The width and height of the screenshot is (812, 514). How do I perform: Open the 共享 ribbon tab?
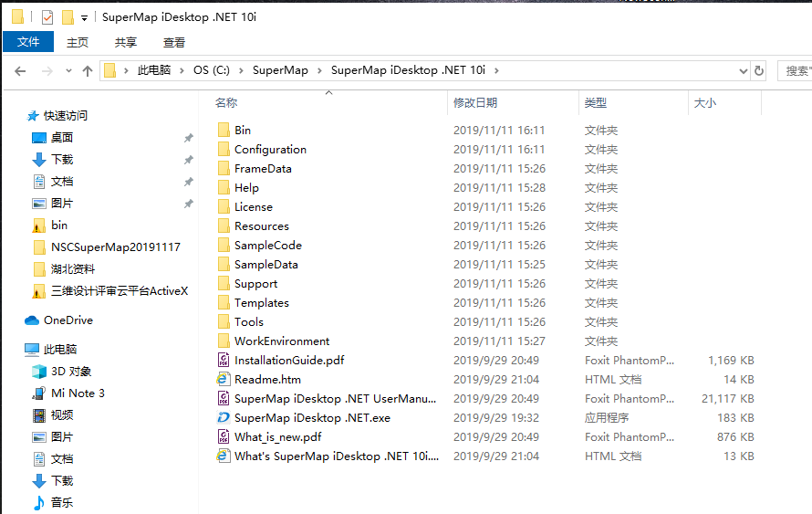coord(126,43)
